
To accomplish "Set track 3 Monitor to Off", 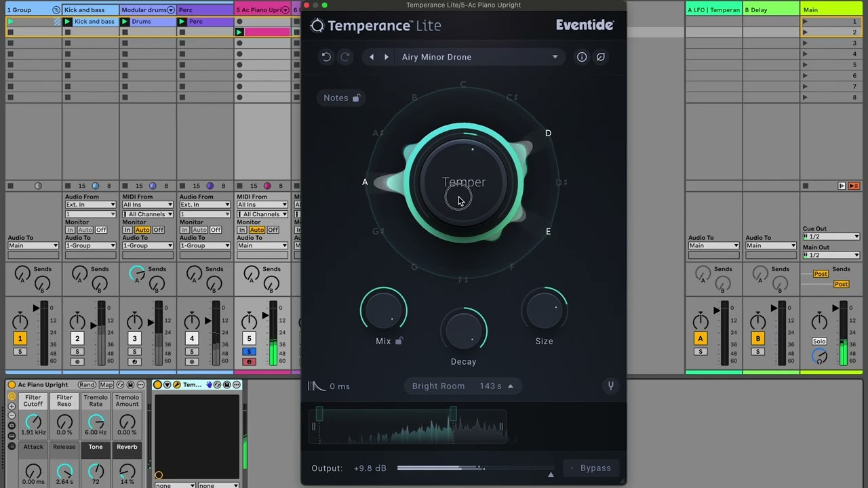I will (x=158, y=230).
